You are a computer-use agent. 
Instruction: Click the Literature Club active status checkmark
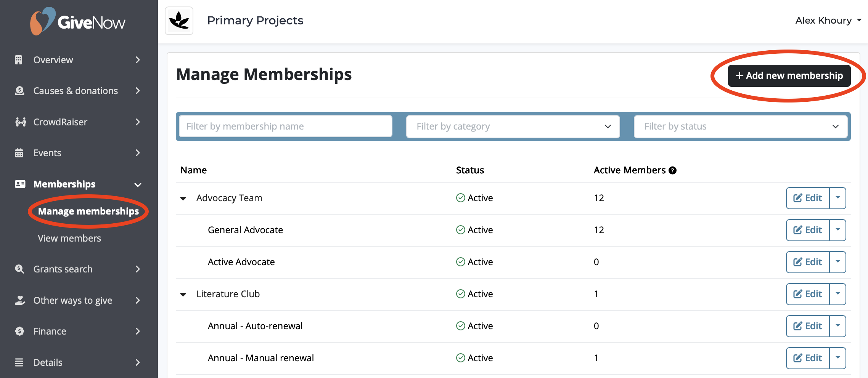coord(461,294)
